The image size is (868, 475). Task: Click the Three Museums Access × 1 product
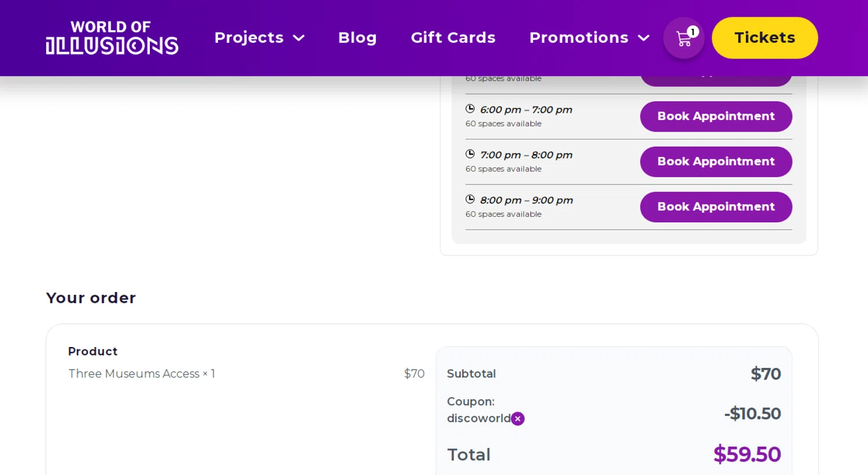(142, 374)
